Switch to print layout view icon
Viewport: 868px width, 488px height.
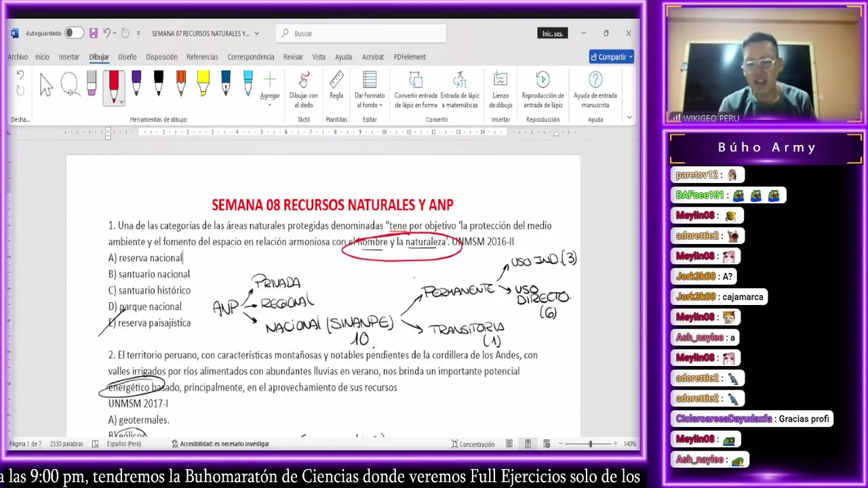[x=528, y=444]
